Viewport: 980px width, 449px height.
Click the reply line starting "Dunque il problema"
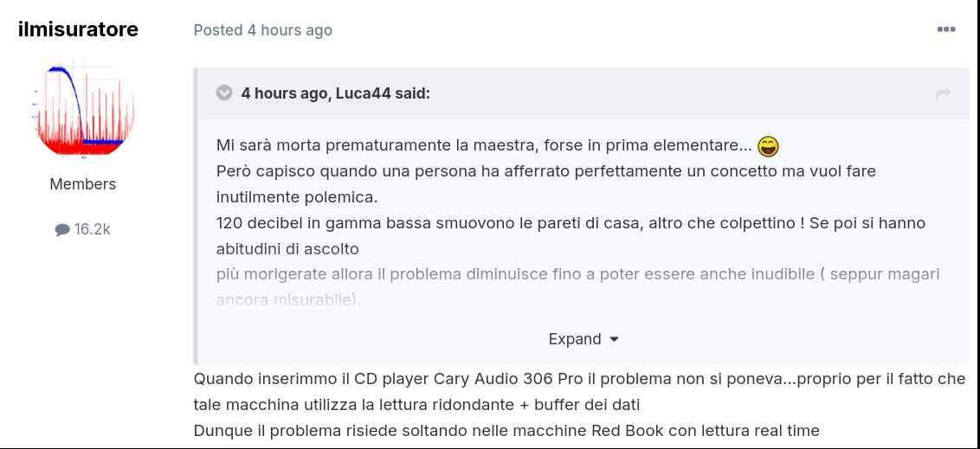(506, 431)
